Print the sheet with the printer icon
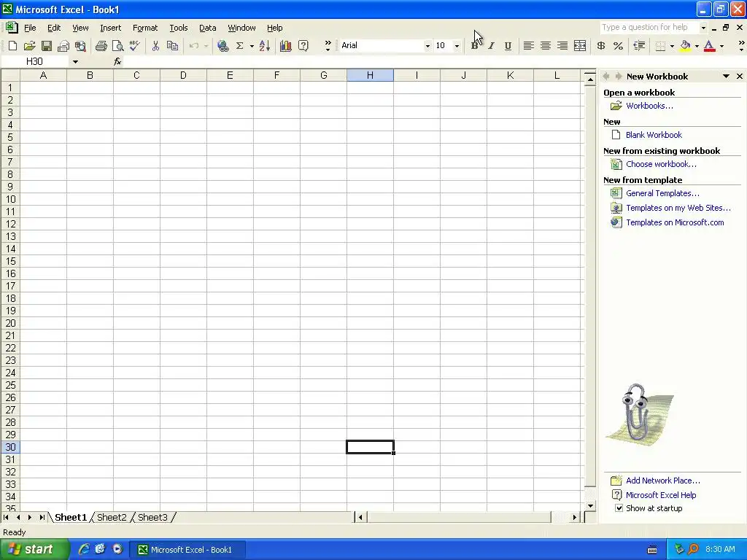The width and height of the screenshot is (747, 560). point(101,46)
